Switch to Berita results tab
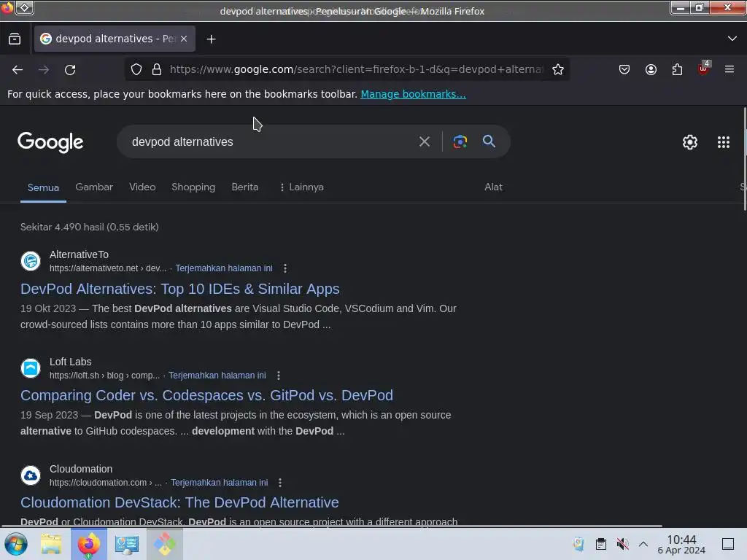The height and width of the screenshot is (560, 747). click(245, 187)
